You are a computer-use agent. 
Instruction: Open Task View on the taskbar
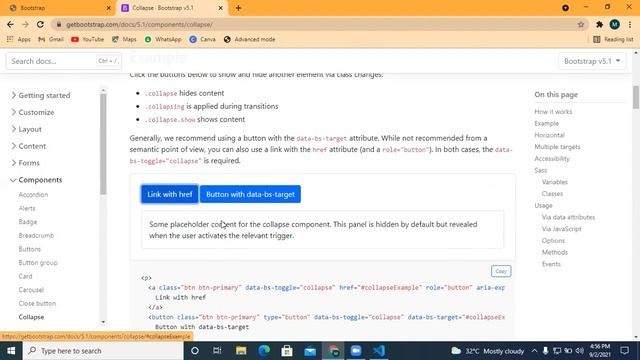(x=217, y=351)
